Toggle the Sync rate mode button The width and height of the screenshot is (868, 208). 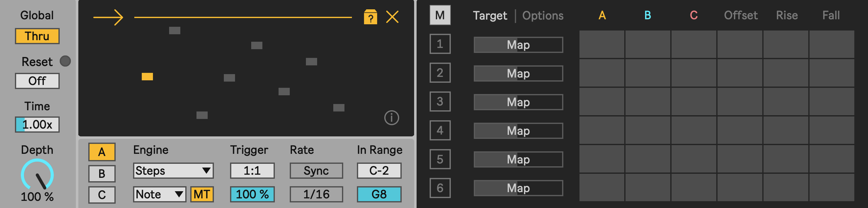(x=316, y=170)
